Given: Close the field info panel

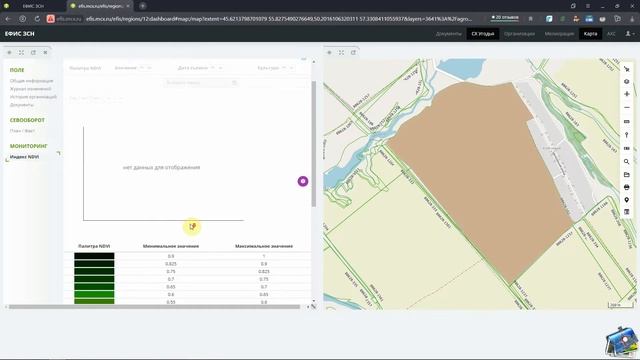Looking at the screenshot, I should click(x=45, y=52).
